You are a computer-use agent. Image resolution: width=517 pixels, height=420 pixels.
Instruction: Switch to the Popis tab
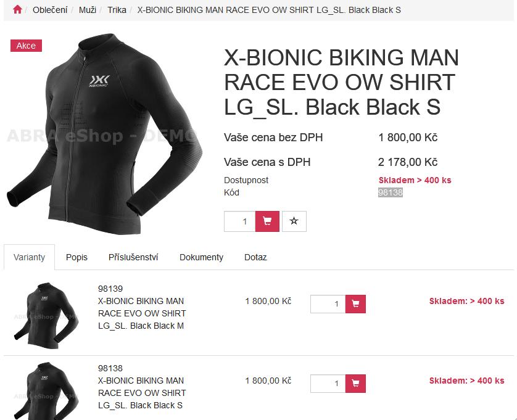click(77, 257)
